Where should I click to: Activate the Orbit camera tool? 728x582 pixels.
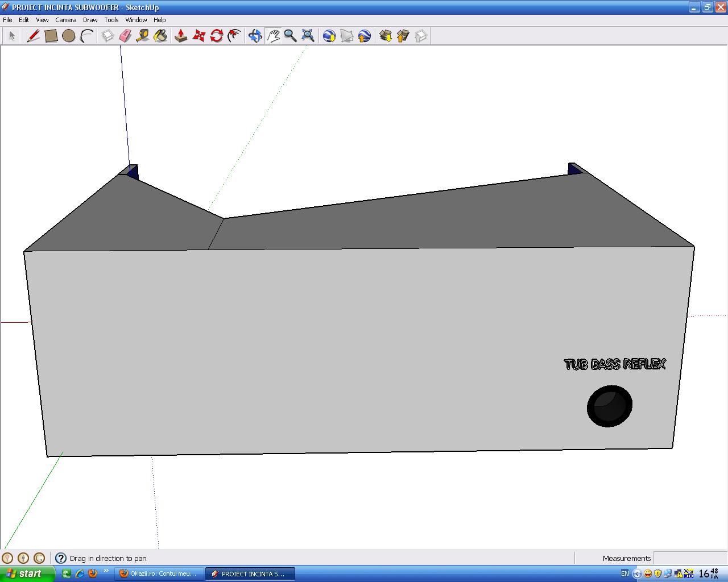[x=255, y=36]
